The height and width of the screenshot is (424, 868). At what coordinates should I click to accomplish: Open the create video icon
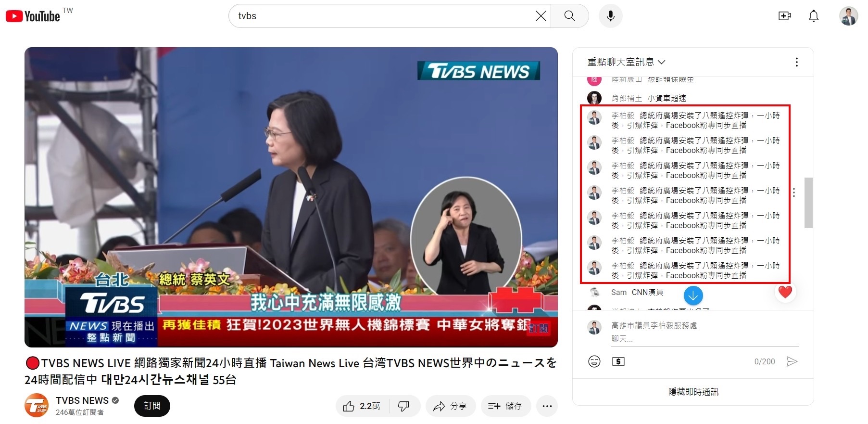(x=785, y=16)
